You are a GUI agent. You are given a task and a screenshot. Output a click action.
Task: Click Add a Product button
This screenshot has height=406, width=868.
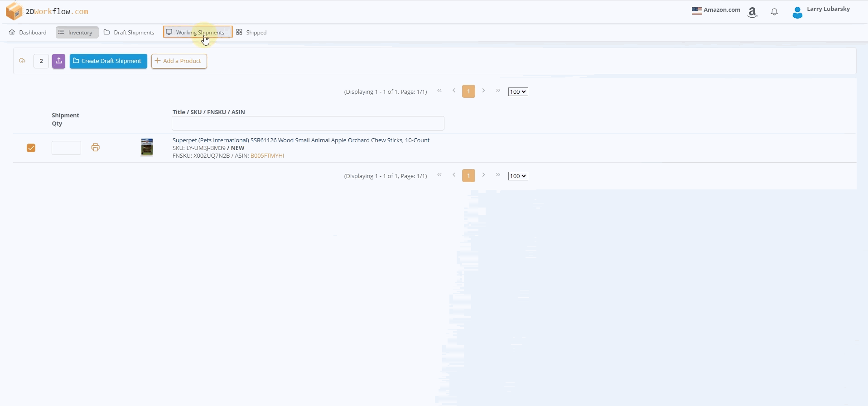click(179, 61)
